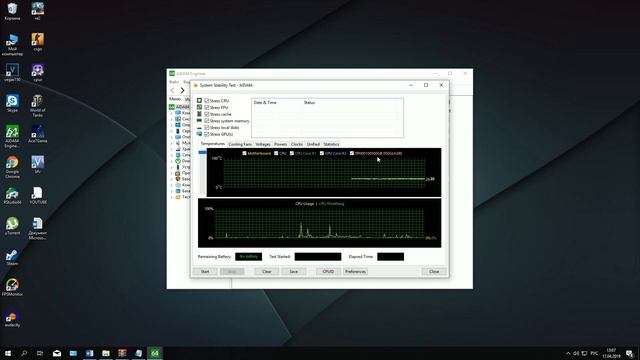Click the CPUID button
Viewport: 640px width, 360px height.
pyautogui.click(x=328, y=271)
